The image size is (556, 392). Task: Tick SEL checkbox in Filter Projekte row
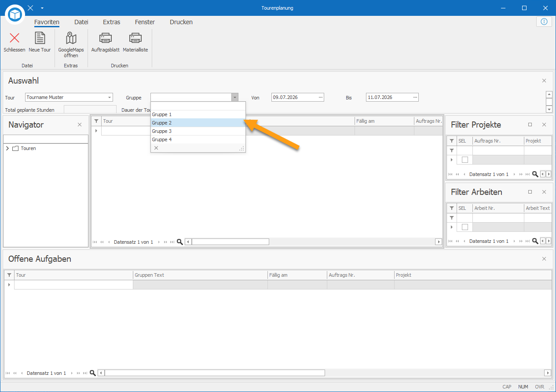[465, 160]
